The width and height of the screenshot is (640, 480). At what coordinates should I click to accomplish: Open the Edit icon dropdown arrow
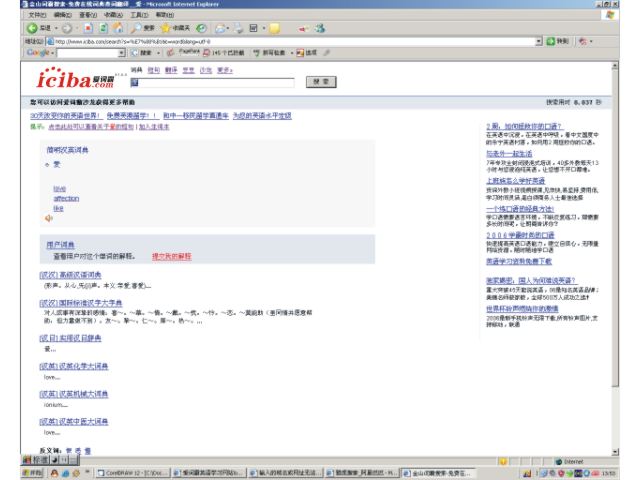tap(264, 28)
